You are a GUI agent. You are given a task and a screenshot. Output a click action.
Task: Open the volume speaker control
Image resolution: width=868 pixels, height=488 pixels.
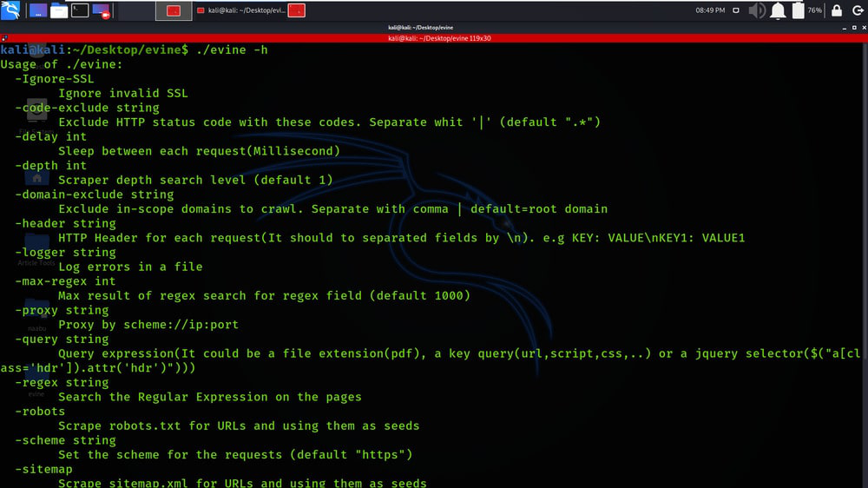tap(757, 10)
